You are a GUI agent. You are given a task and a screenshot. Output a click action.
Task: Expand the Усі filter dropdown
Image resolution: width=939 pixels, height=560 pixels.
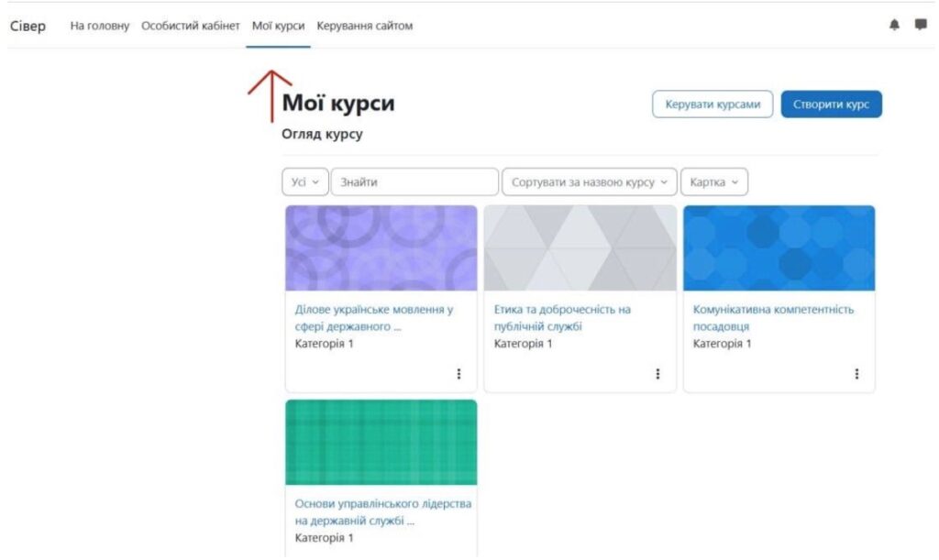tap(304, 182)
